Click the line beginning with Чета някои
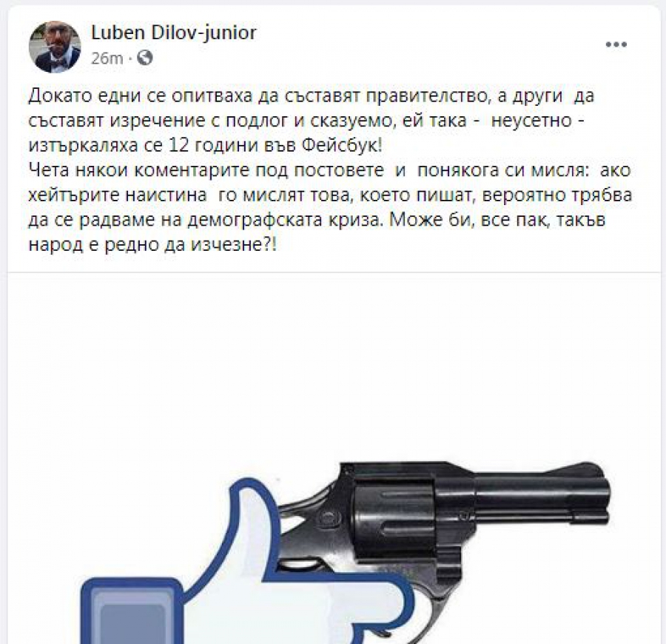The height and width of the screenshot is (644, 666). coord(329,170)
